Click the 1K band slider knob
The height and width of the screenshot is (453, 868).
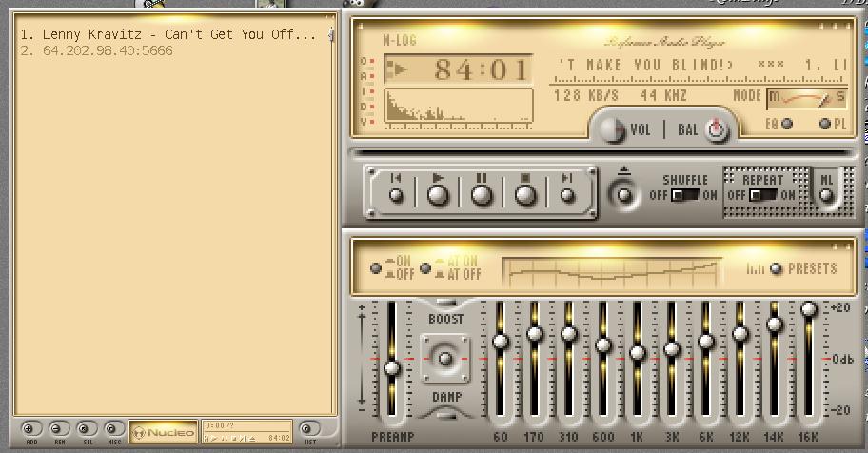tap(637, 352)
